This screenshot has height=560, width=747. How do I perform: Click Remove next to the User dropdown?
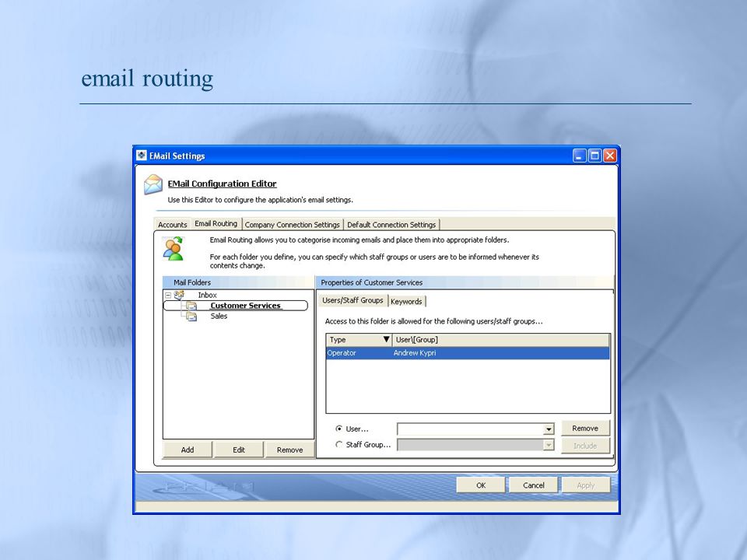pos(585,429)
